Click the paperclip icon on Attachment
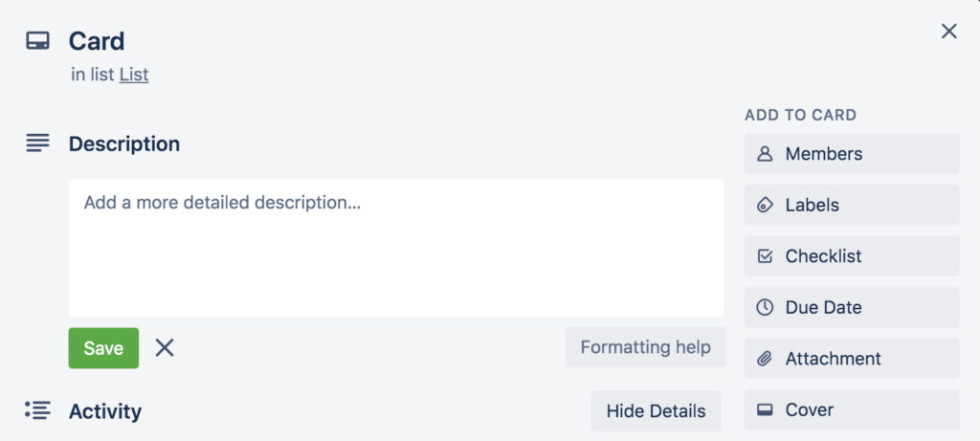This screenshot has height=441, width=980. [x=765, y=359]
